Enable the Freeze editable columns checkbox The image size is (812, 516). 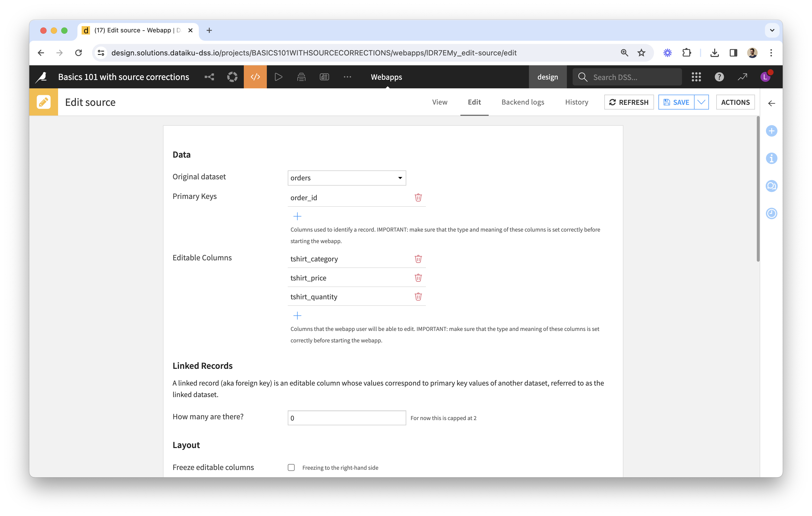coord(291,467)
